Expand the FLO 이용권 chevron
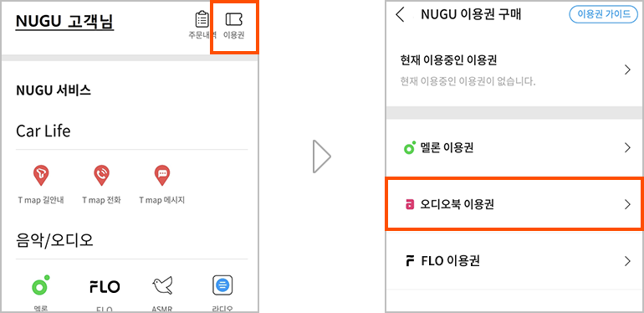This screenshot has height=313, width=644. [627, 261]
